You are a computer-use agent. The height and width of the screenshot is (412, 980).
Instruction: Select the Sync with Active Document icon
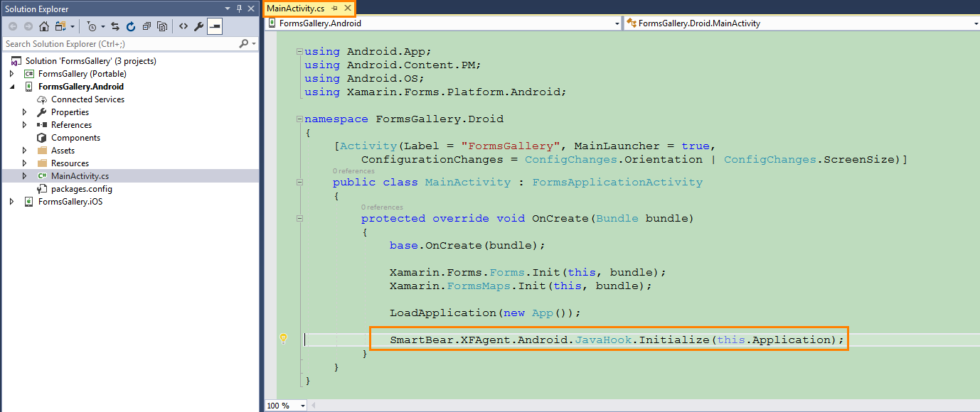[117, 26]
